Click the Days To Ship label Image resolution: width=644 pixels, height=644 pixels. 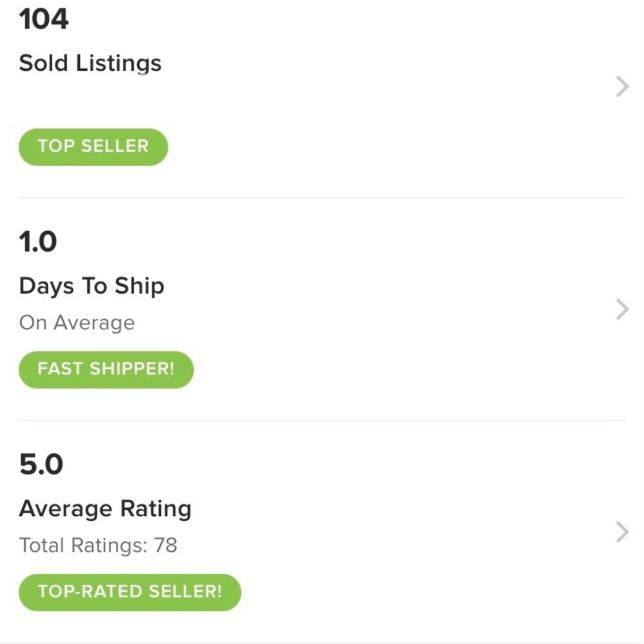[91, 286]
